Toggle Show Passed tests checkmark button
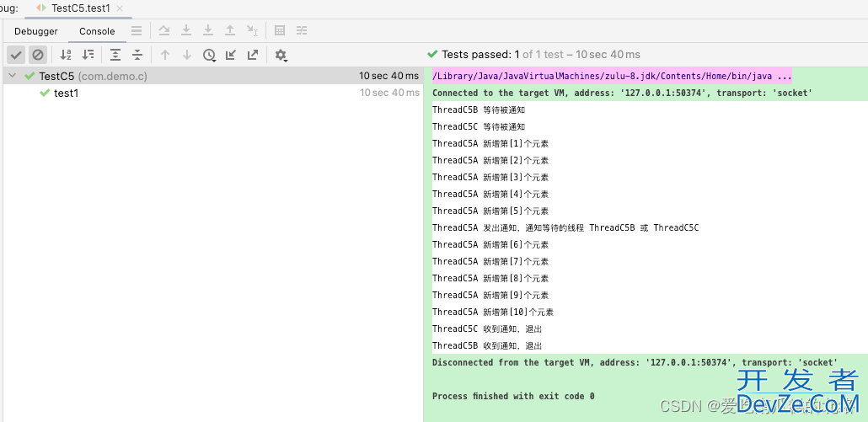868x422 pixels. (x=16, y=55)
